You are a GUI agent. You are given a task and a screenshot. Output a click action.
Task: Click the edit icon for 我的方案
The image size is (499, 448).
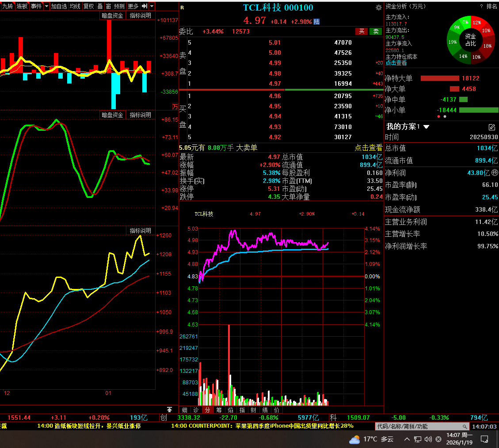491,127
